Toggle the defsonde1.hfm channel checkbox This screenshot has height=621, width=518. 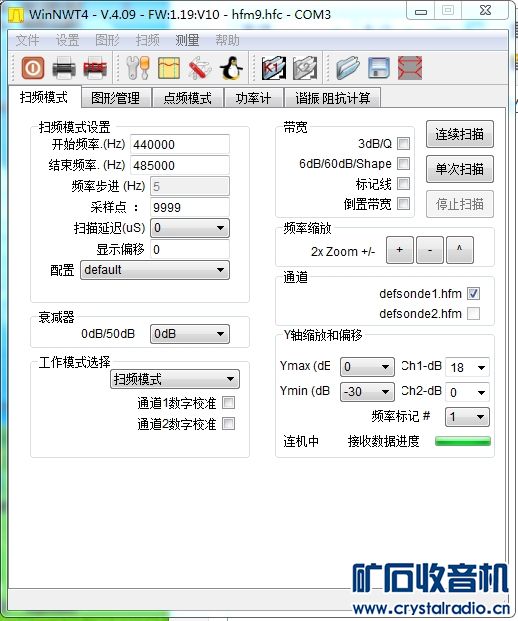coord(473,293)
